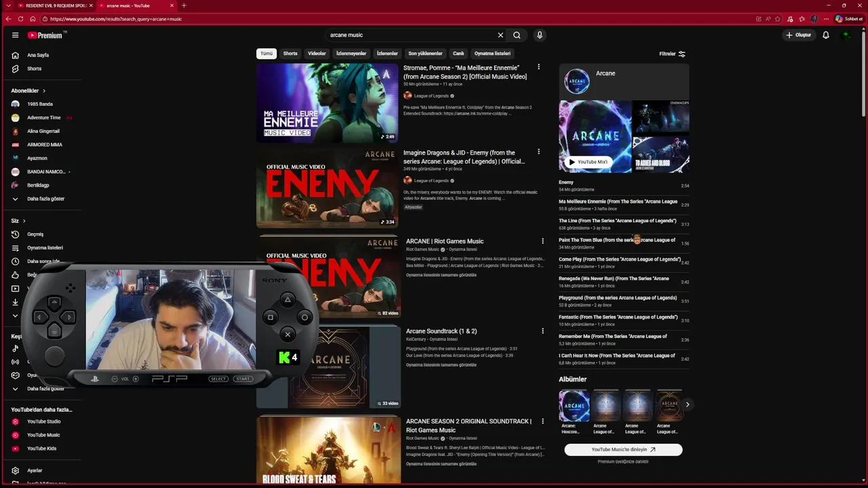Open League of Legends channel under Ma Meilleure Ennemie

[x=431, y=96]
